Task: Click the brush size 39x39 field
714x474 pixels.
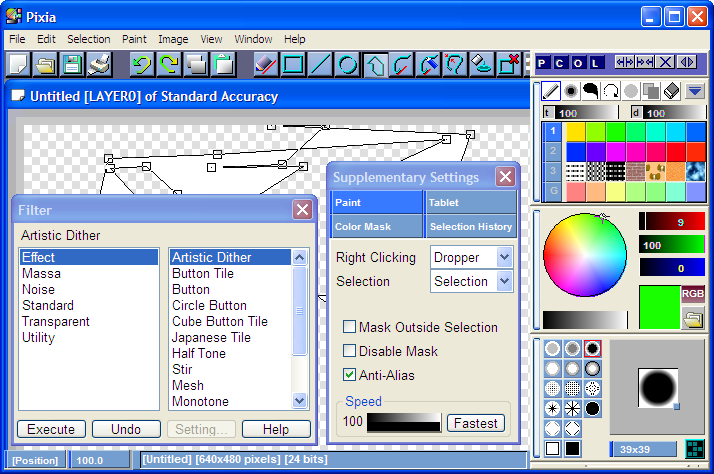Action: (x=643, y=449)
